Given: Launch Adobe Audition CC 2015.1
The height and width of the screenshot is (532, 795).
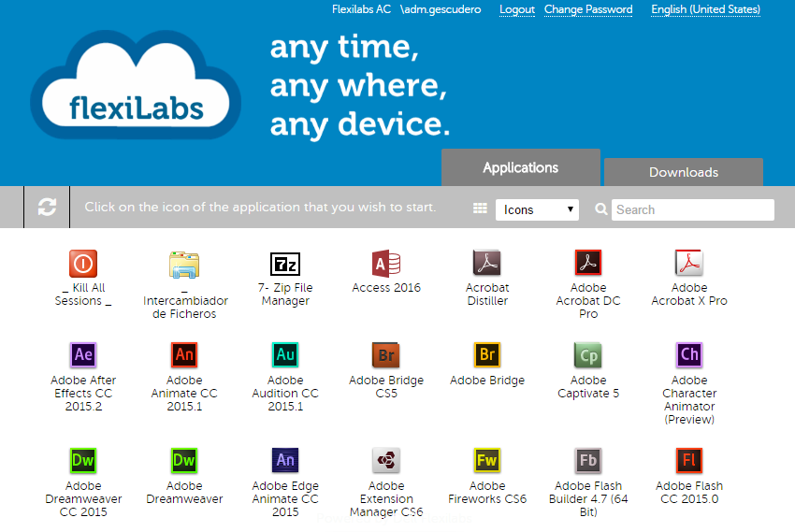Looking at the screenshot, I should (285, 355).
